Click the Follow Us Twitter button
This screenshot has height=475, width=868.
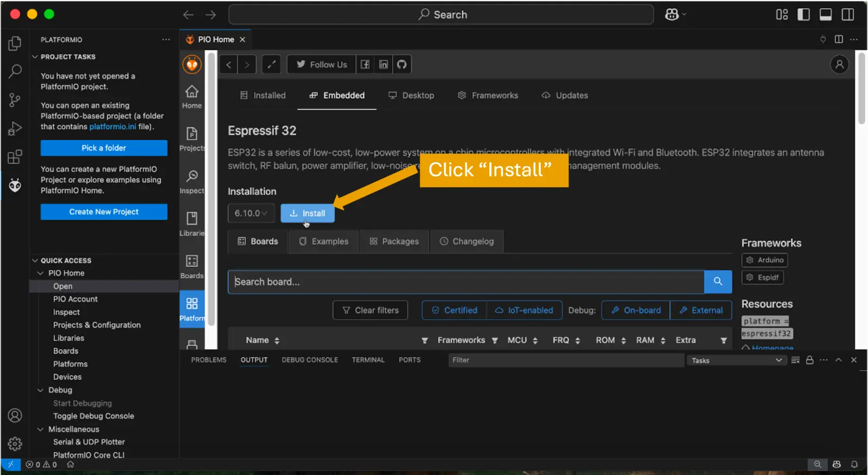point(322,65)
